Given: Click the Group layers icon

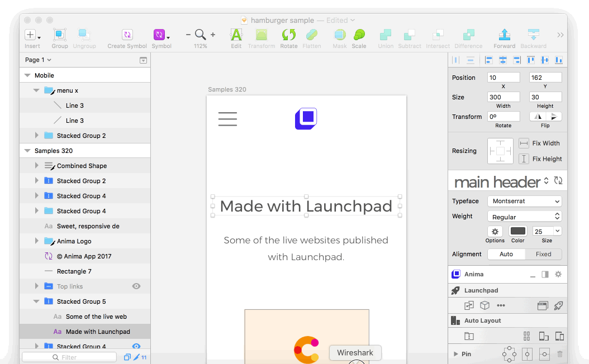Looking at the screenshot, I should 60,35.
